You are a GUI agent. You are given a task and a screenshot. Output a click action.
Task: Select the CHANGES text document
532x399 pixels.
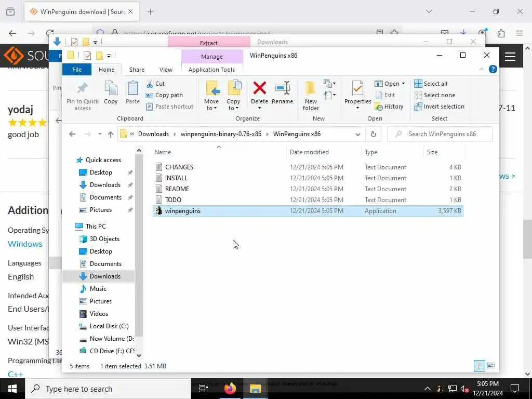pos(308,167)
